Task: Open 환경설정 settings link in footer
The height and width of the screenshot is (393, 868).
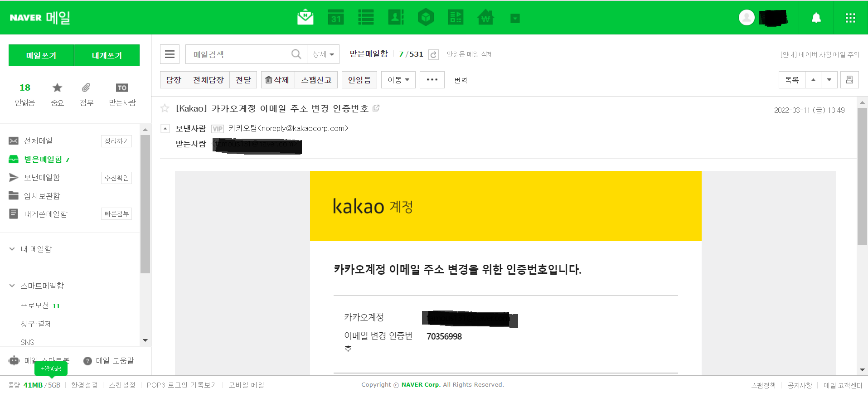Action: pos(84,385)
